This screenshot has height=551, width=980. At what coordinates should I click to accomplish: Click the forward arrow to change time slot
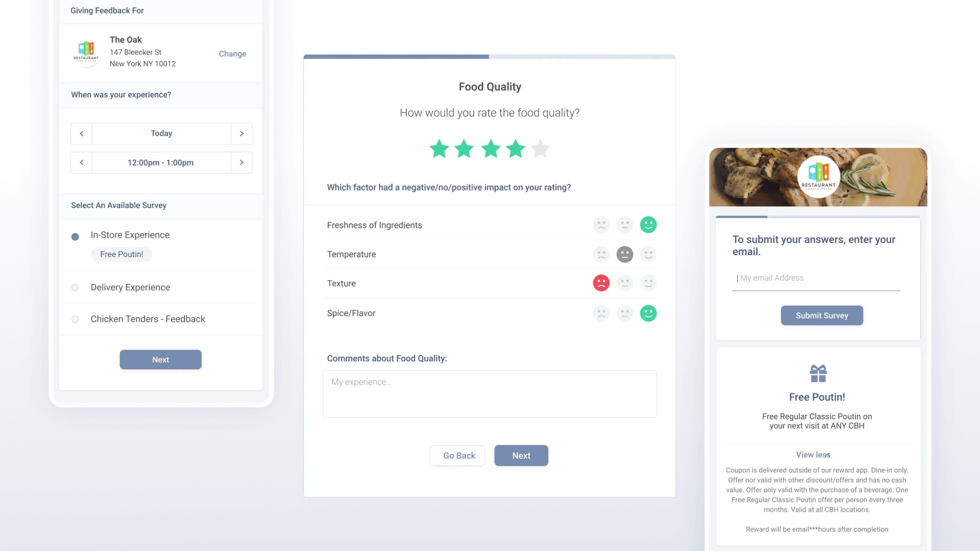click(x=241, y=162)
